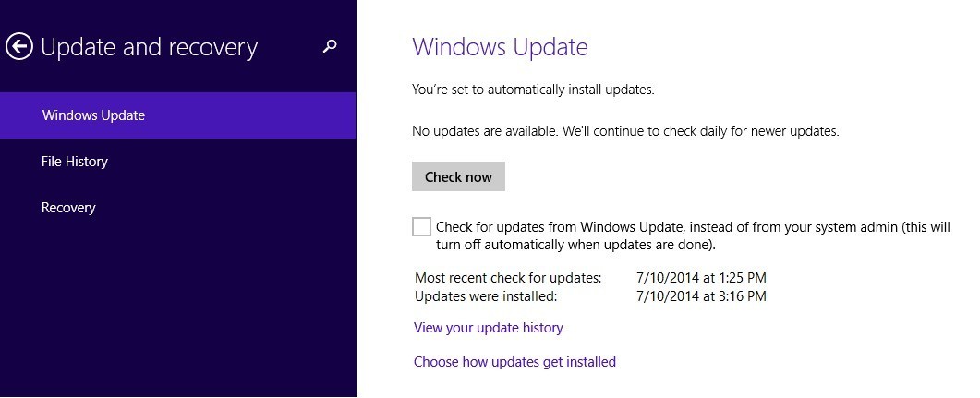
Task: Click the Update and recovery title
Action: tap(150, 47)
